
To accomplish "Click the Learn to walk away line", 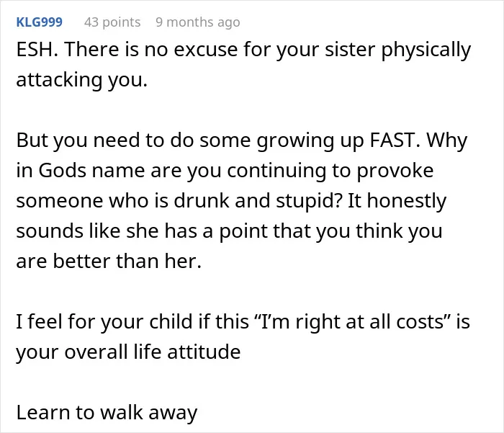I will point(107,412).
